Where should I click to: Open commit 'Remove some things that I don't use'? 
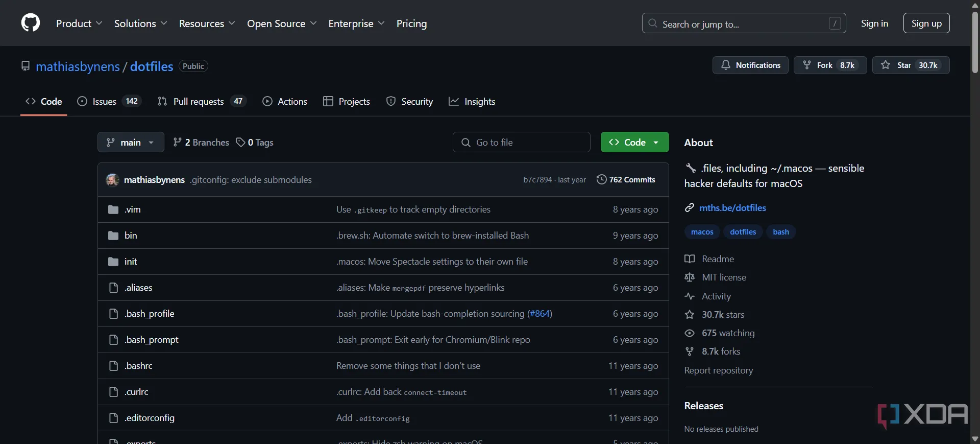[x=408, y=366]
